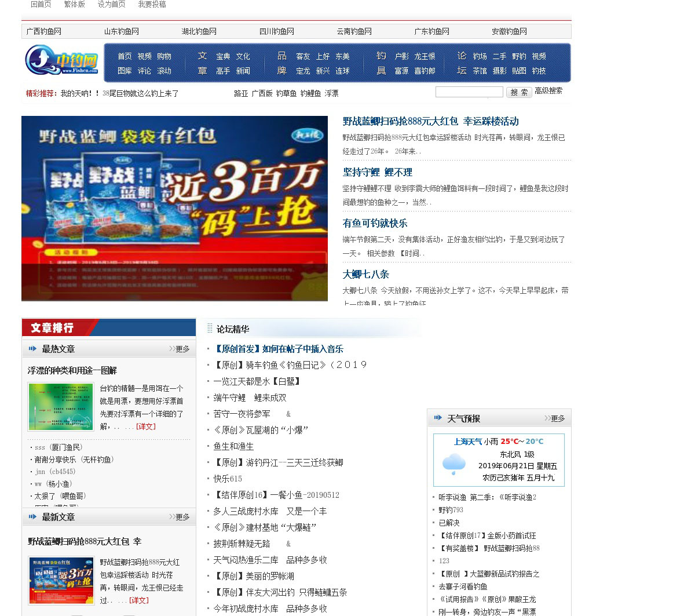Image resolution: width=695 pixels, height=616 pixels.
Task: Click the 搜索 button
Action: tap(519, 92)
